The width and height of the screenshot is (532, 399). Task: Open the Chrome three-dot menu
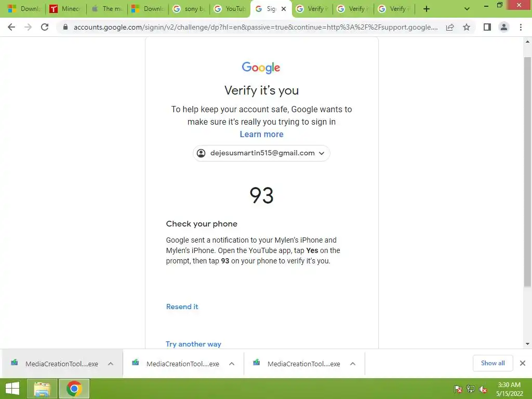(521, 27)
